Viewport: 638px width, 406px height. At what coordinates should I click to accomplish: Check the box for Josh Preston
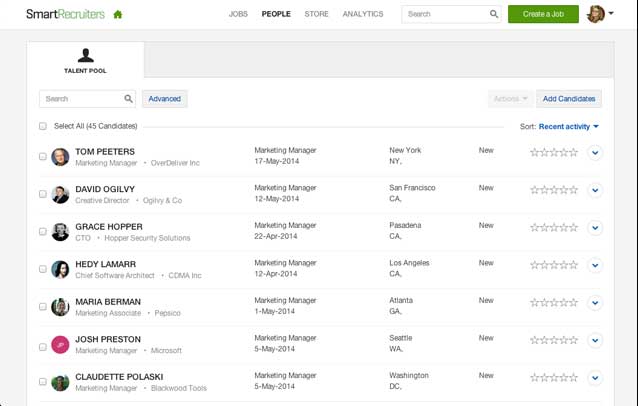43,347
